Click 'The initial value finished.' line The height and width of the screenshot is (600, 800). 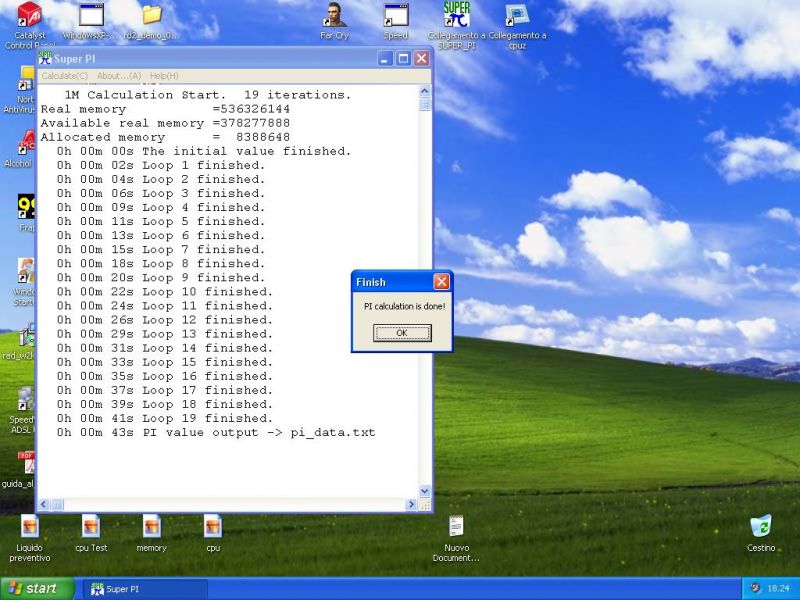point(204,152)
